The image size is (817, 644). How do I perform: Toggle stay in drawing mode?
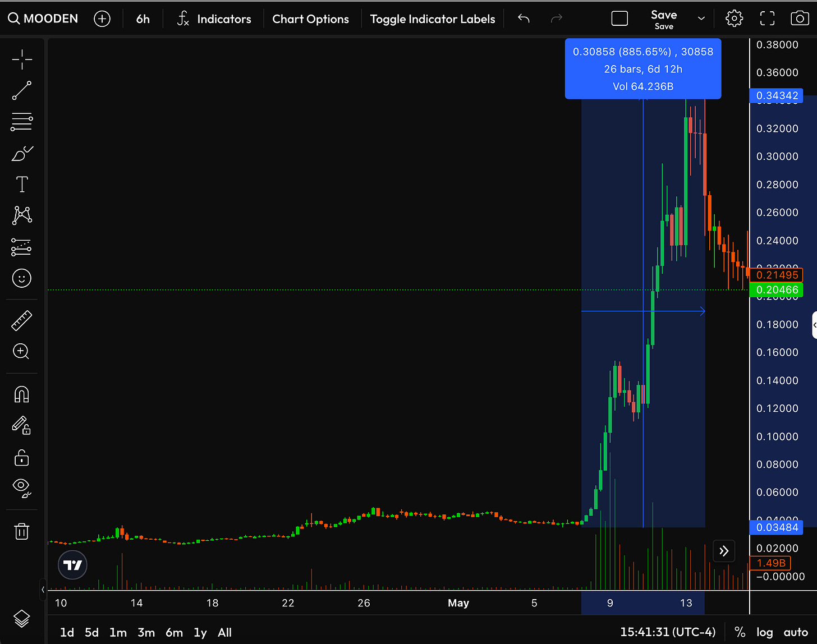pyautogui.click(x=21, y=425)
